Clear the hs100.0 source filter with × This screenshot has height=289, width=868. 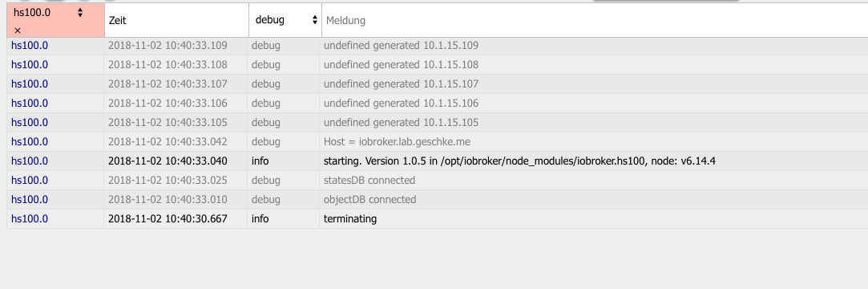18,31
